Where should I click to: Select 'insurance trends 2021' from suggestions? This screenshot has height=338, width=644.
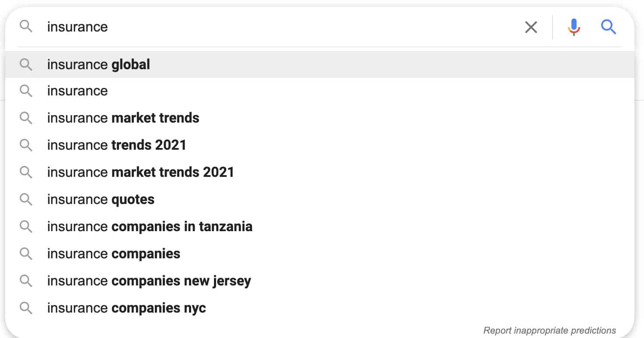116,145
